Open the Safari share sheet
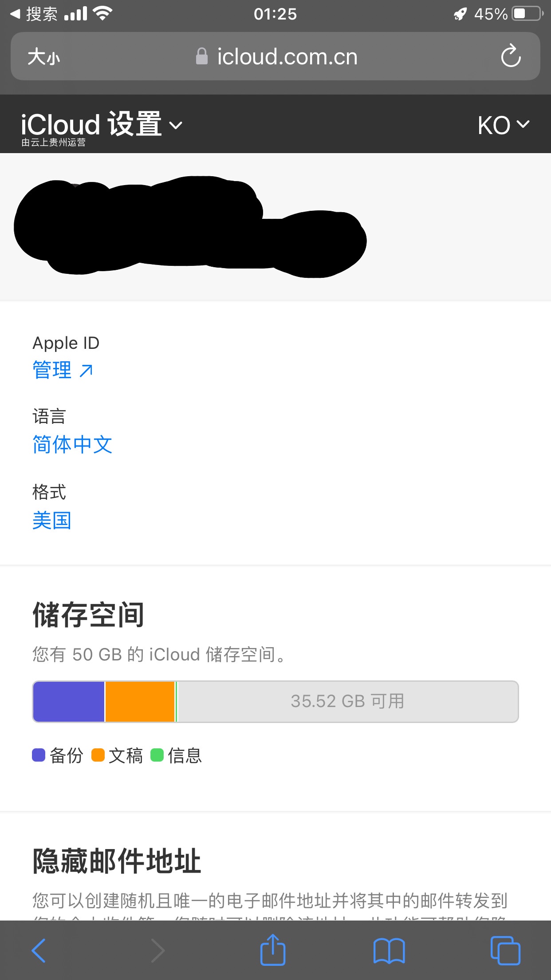The width and height of the screenshot is (551, 980). (x=272, y=950)
